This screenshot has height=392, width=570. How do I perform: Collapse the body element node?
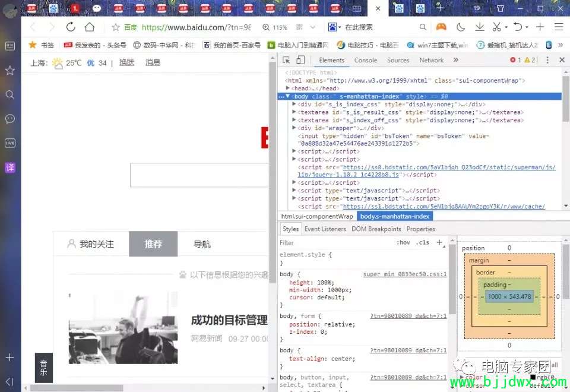click(287, 96)
